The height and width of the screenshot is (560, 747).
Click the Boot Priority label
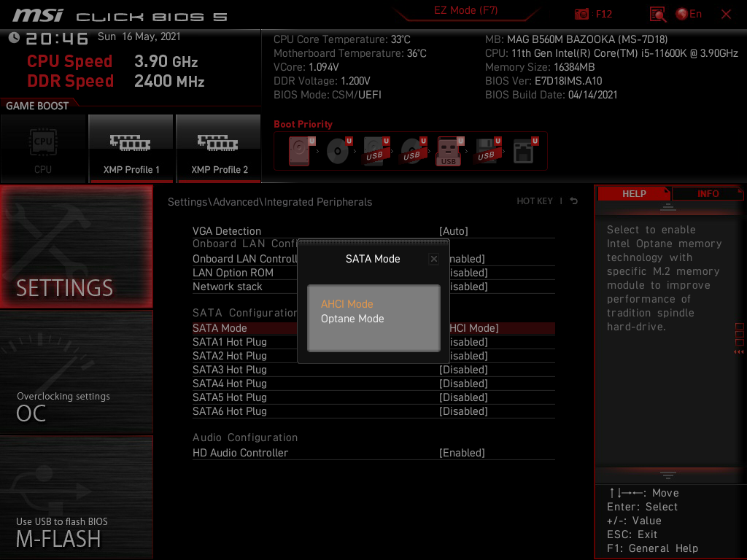pyautogui.click(x=303, y=124)
